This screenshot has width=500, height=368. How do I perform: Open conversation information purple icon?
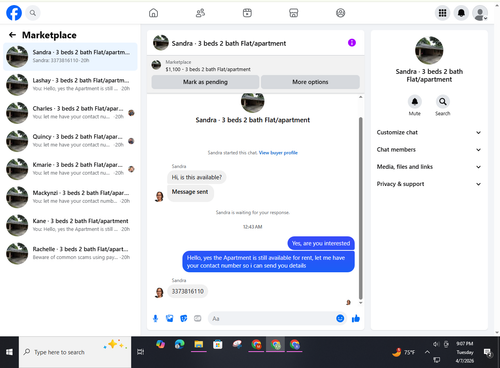[x=352, y=43]
